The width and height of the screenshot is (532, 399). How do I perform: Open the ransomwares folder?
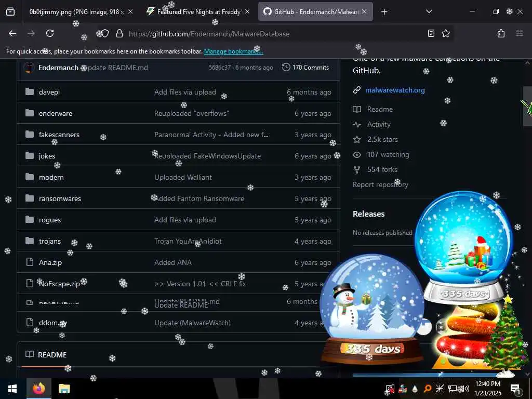pos(60,198)
